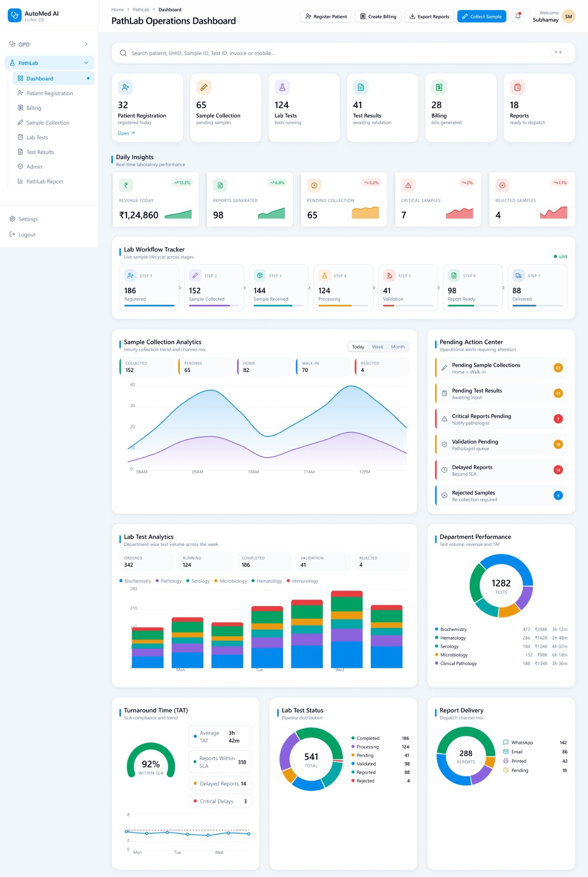Toggle Pathology legend in Lab Test Analytics
Viewport: 588px width, 877px height.
[x=168, y=581]
